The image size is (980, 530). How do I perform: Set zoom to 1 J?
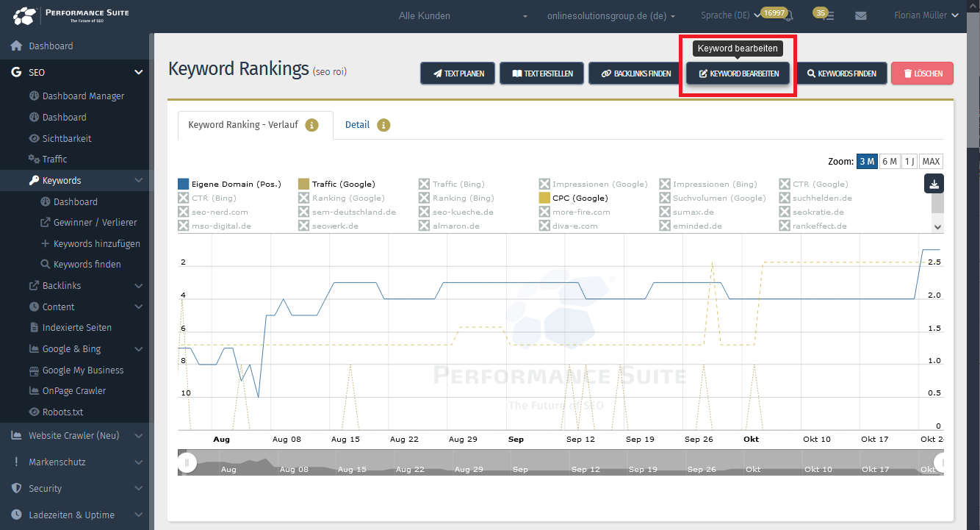(909, 162)
